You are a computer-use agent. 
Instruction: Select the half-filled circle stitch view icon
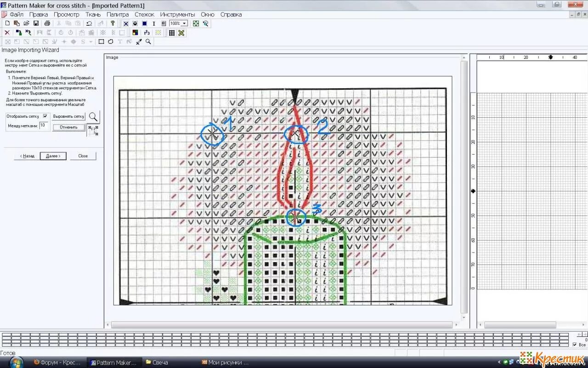pos(135,23)
